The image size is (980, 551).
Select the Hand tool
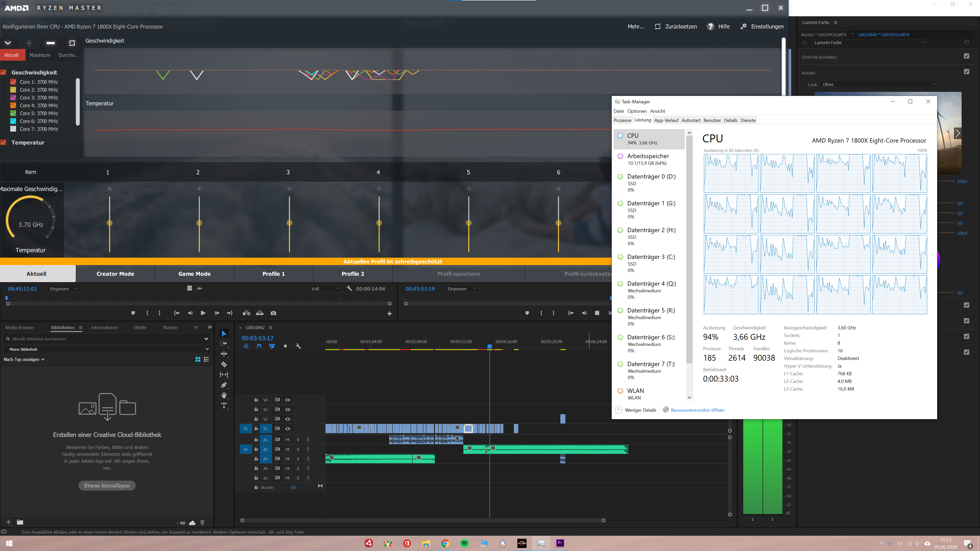[x=224, y=395]
